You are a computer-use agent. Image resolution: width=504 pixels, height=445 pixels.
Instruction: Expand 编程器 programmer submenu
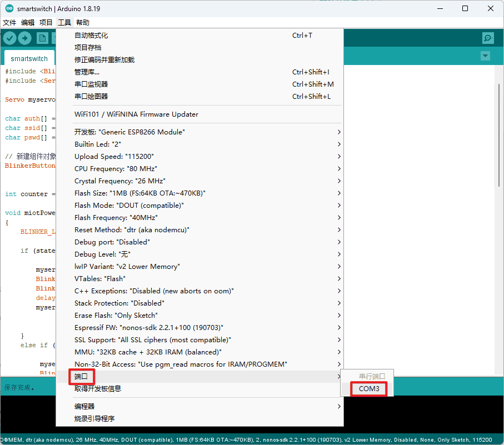[199, 407]
